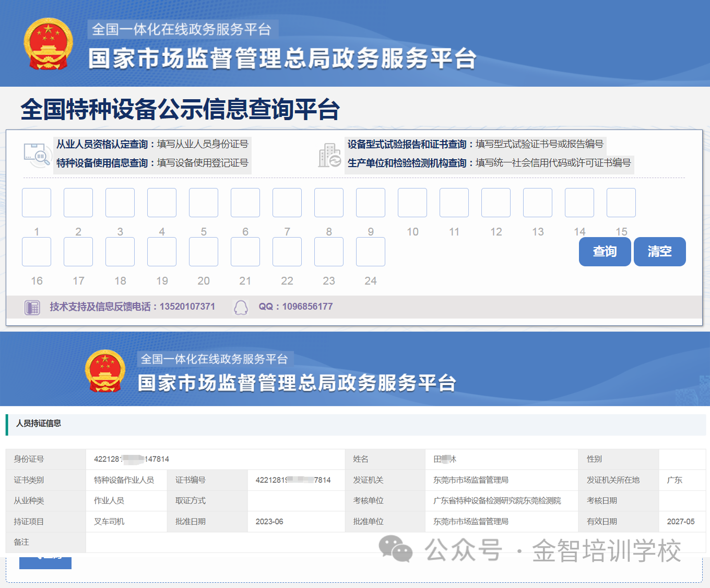Focus input box number 17
Screen dimensions: 710x588
pyautogui.click(x=78, y=252)
